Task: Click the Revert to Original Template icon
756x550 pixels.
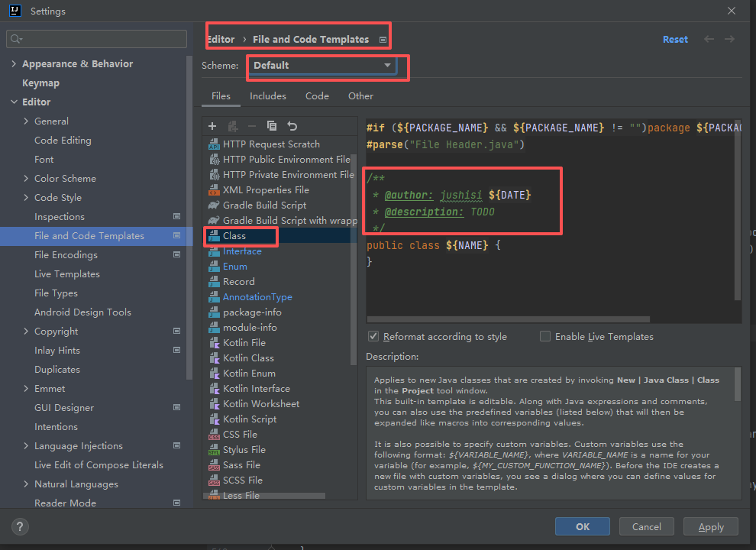Action: click(x=292, y=126)
